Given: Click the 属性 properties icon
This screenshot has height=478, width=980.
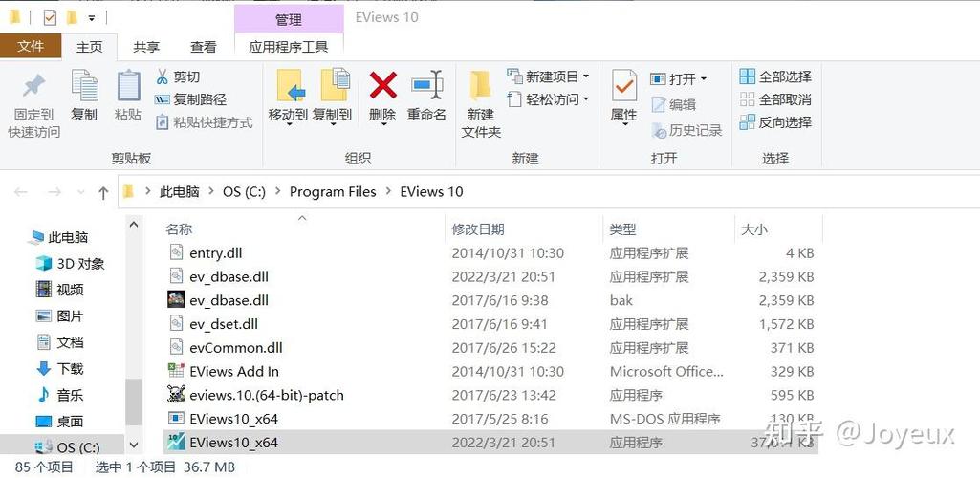Looking at the screenshot, I should coord(623,86).
